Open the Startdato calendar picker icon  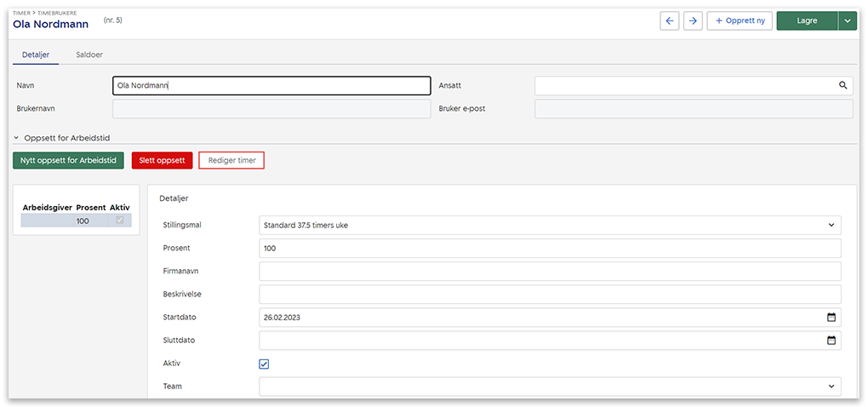(x=831, y=318)
